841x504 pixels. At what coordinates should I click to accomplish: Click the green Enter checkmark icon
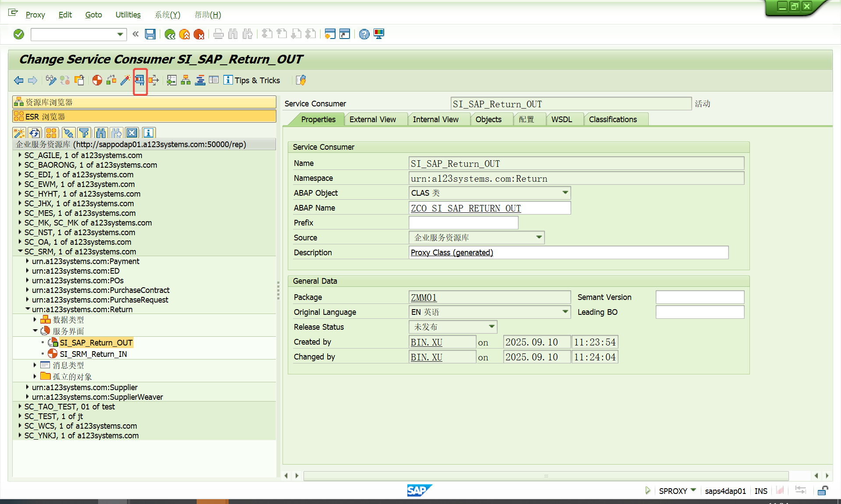point(19,34)
